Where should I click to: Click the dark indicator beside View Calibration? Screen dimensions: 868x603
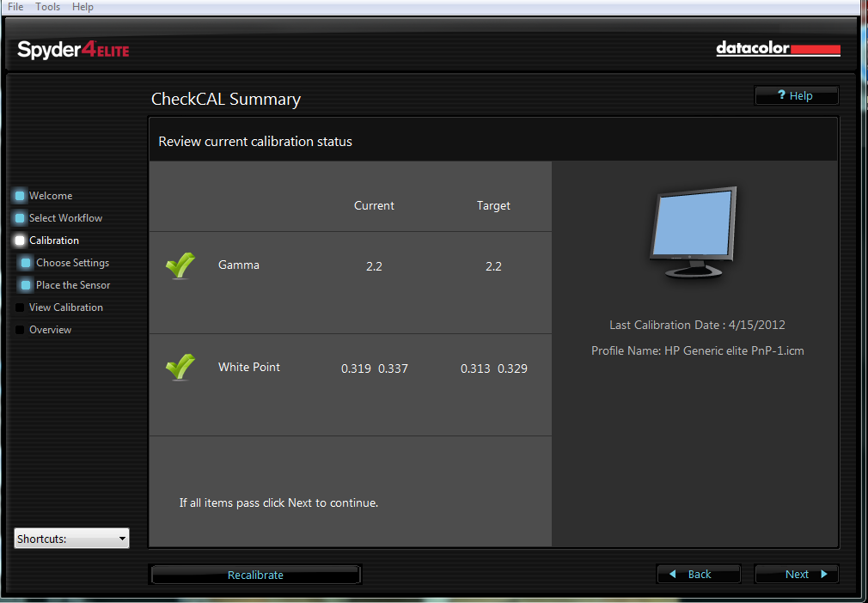pyautogui.click(x=20, y=307)
